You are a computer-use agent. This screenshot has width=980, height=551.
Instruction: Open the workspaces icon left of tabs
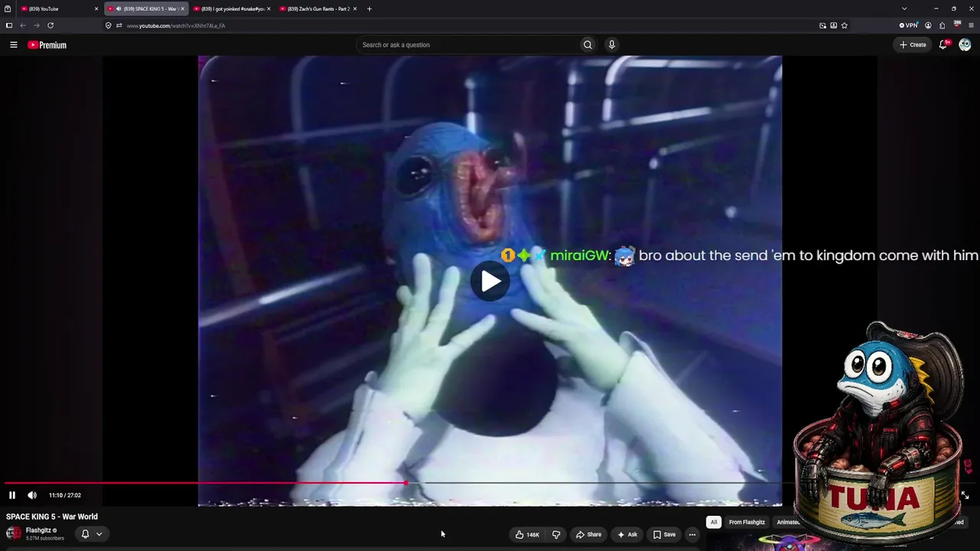[8, 9]
